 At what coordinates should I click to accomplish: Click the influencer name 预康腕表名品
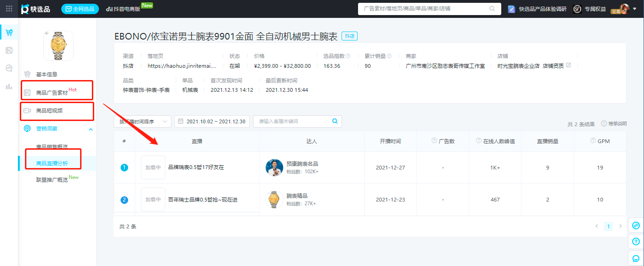pos(302,164)
